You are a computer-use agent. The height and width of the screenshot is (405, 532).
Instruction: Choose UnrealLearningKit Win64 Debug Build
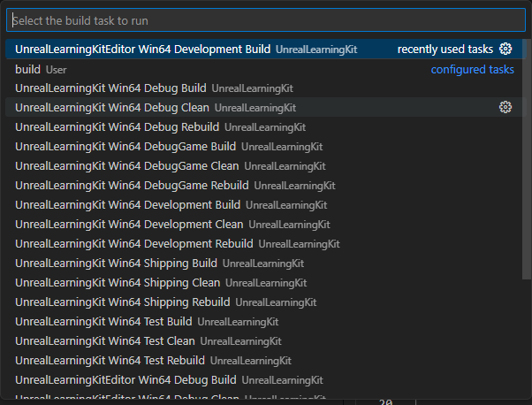(266, 88)
